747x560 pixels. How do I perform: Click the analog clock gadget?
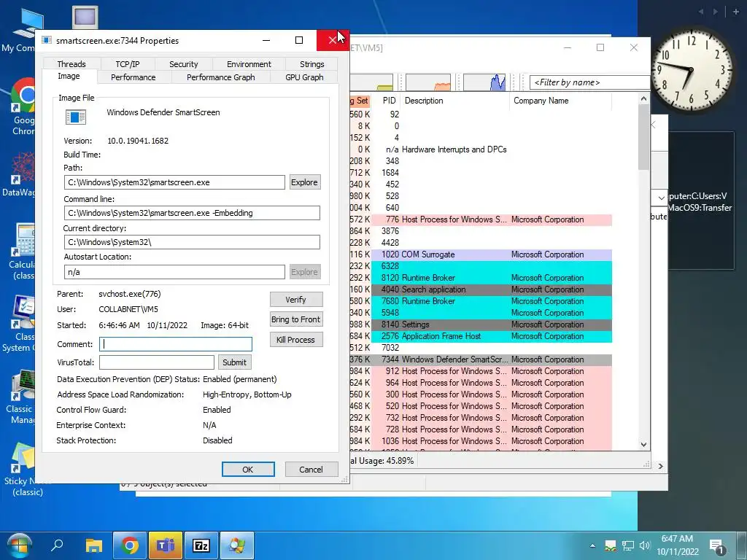(692, 71)
